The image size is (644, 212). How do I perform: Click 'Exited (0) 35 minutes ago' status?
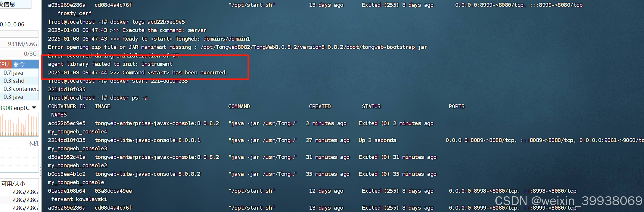tap(397, 174)
